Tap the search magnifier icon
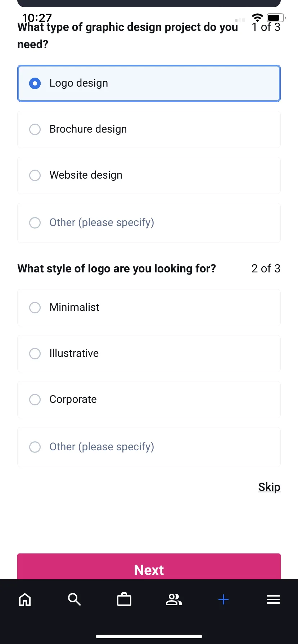 coord(74,599)
